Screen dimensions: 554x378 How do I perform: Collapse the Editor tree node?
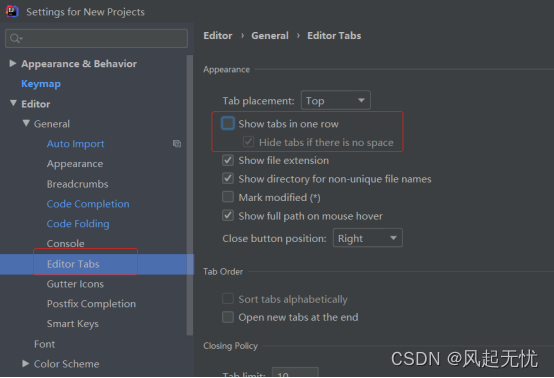[13, 104]
